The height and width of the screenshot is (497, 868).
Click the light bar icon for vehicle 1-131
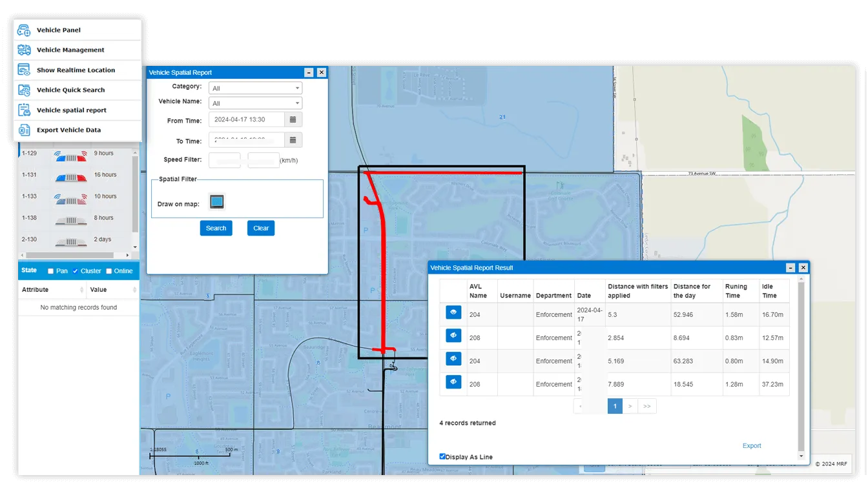(x=70, y=176)
